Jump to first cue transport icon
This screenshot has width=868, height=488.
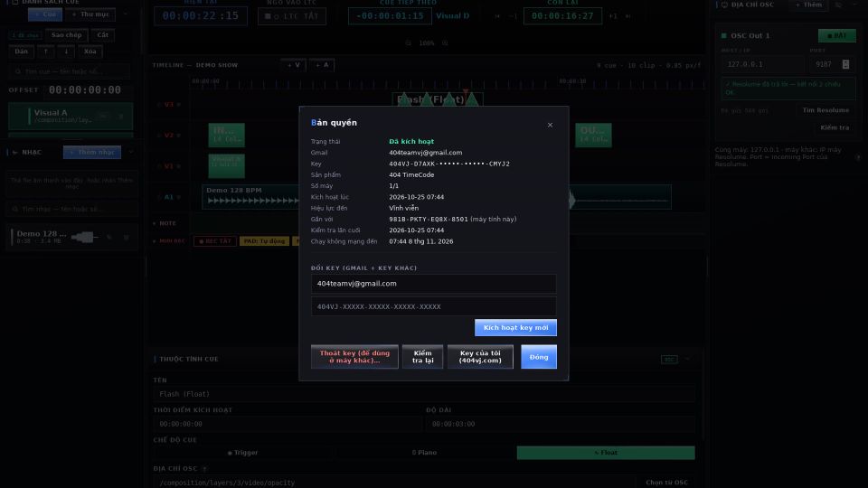click(497, 16)
